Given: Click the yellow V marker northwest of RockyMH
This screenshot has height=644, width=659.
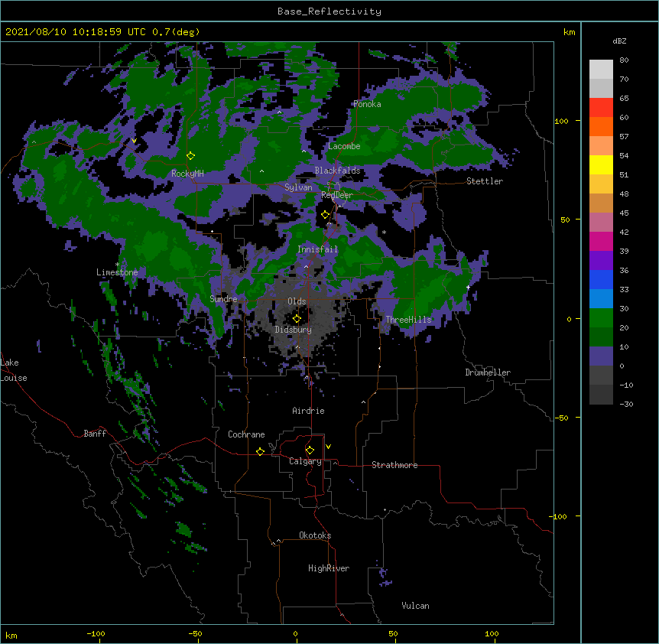Looking at the screenshot, I should (x=134, y=141).
